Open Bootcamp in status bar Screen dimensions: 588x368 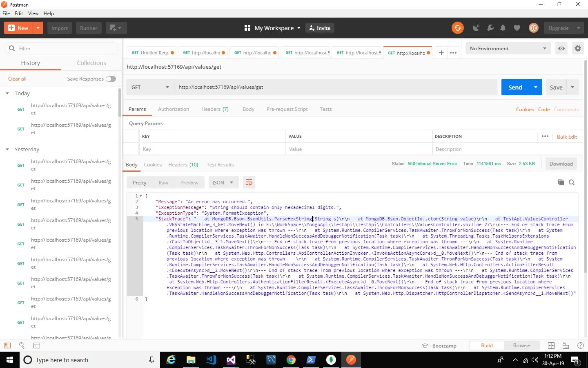point(439,346)
